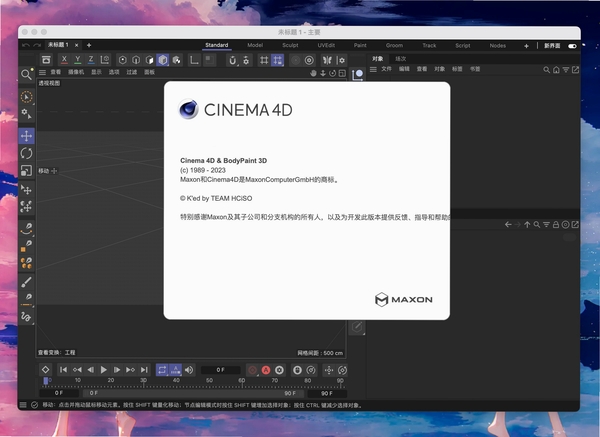600x437 pixels.
Task: Toggle the highlighted locked workplane icon
Action: pyautogui.click(x=277, y=60)
